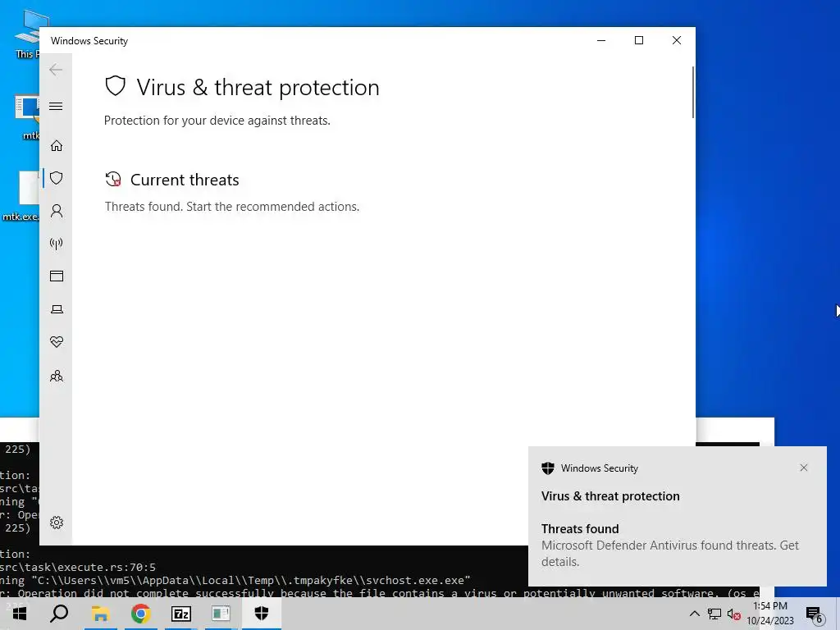The image size is (840, 630).
Task: Open taskbar Search
Action: pos(59,614)
